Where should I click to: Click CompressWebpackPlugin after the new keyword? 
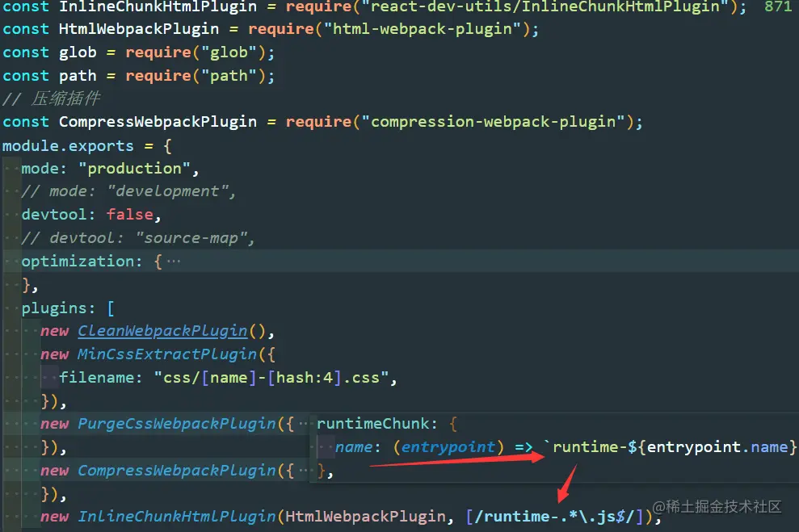pyautogui.click(x=177, y=471)
